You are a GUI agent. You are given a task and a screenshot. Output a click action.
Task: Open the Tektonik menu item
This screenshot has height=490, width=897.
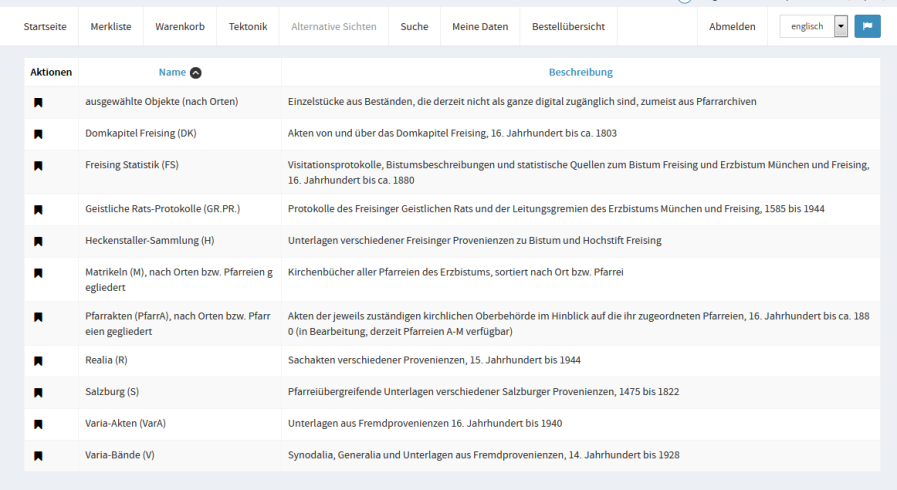(x=248, y=27)
